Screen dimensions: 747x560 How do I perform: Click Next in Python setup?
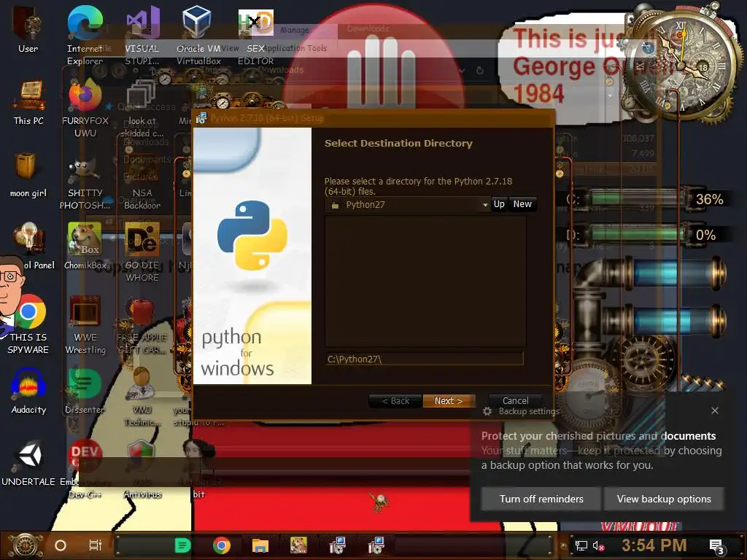click(449, 401)
